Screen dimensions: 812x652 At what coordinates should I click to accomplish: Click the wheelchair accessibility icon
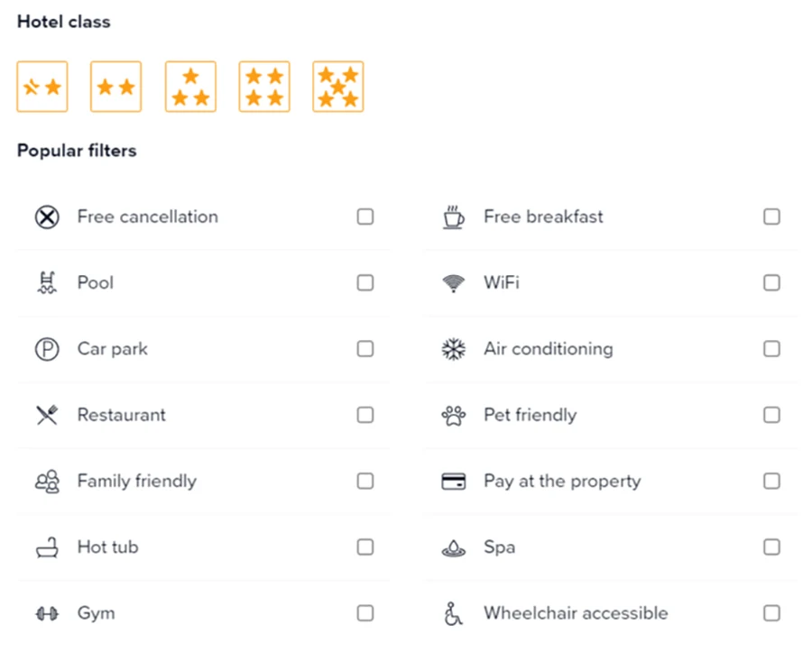(x=453, y=614)
